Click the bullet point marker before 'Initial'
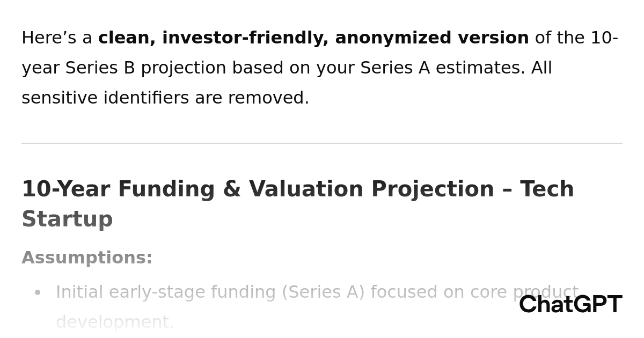 [x=38, y=293]
